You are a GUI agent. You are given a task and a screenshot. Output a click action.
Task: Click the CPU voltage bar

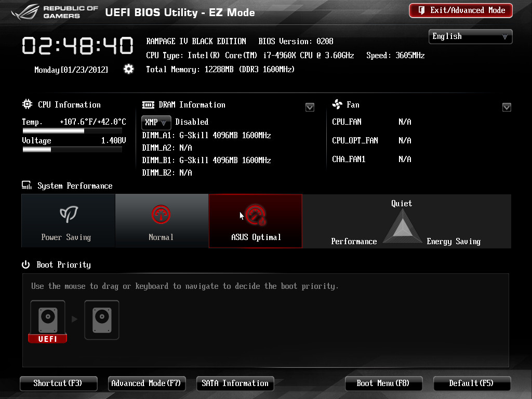tap(72, 150)
